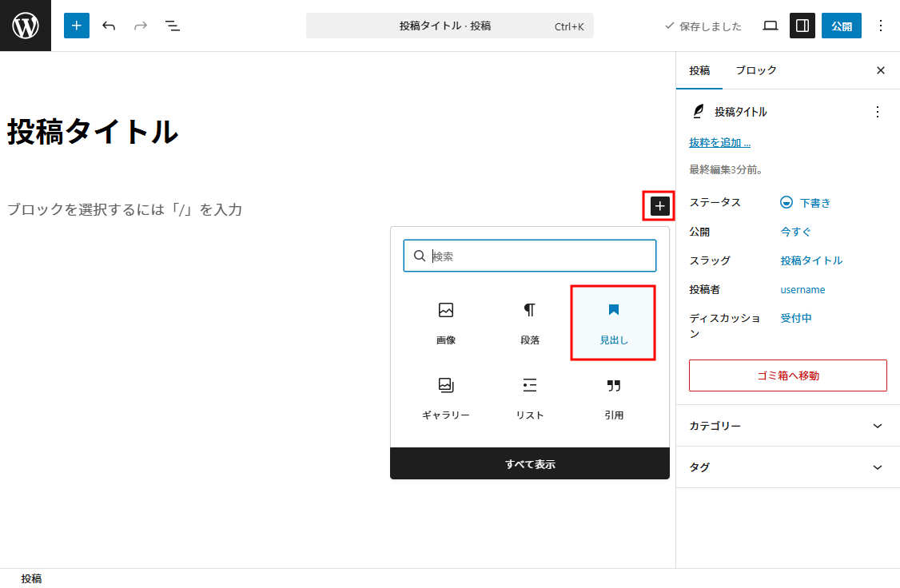Redo the last undone change
900x588 pixels.
coord(141,26)
